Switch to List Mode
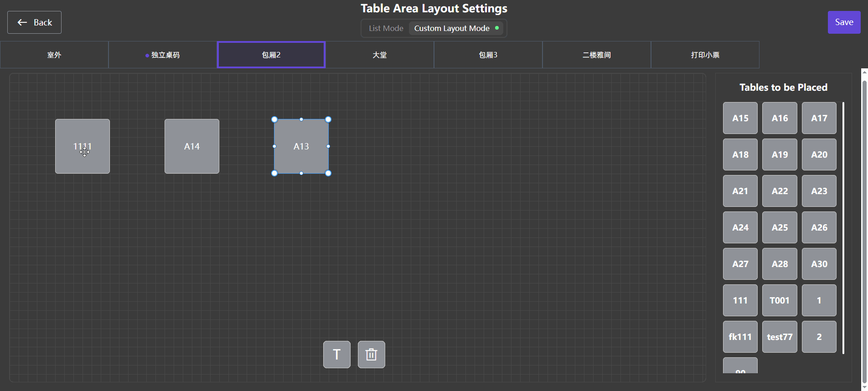 (x=386, y=28)
